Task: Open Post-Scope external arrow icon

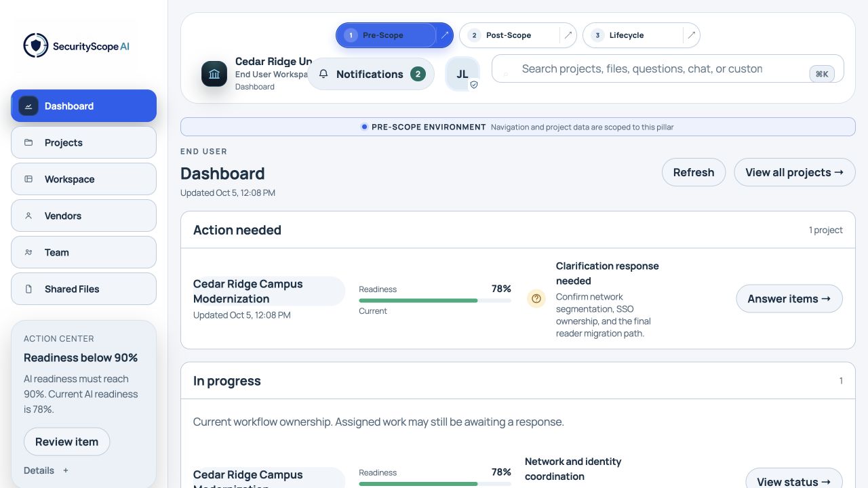Action: [568, 35]
